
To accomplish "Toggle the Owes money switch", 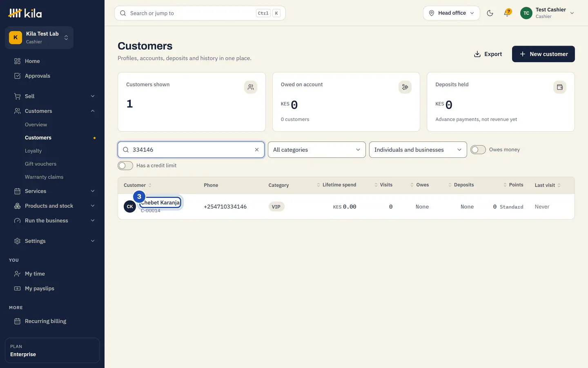I will click(x=478, y=150).
